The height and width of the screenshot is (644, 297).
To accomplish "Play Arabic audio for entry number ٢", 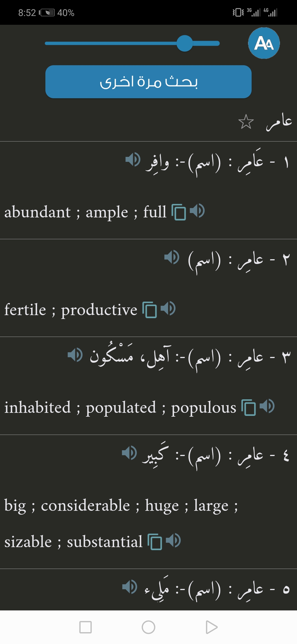I will click(x=172, y=257).
